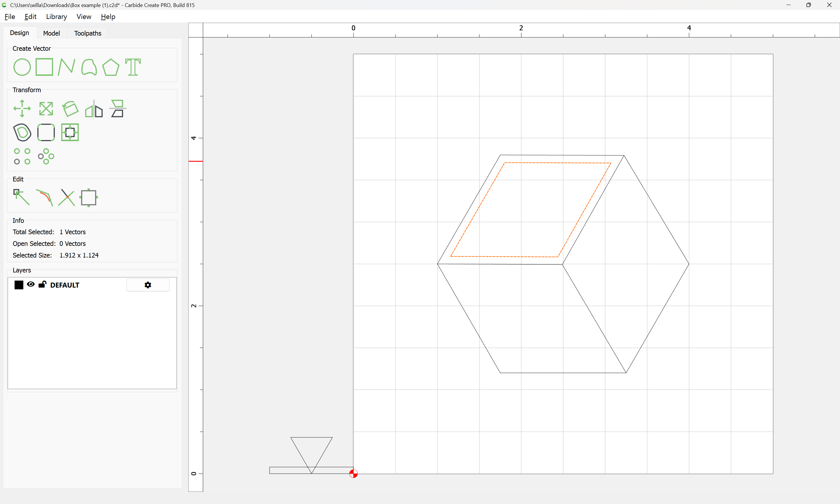Viewport: 840px width, 504px height.
Task: Select the Rectangle vector tool
Action: click(44, 67)
